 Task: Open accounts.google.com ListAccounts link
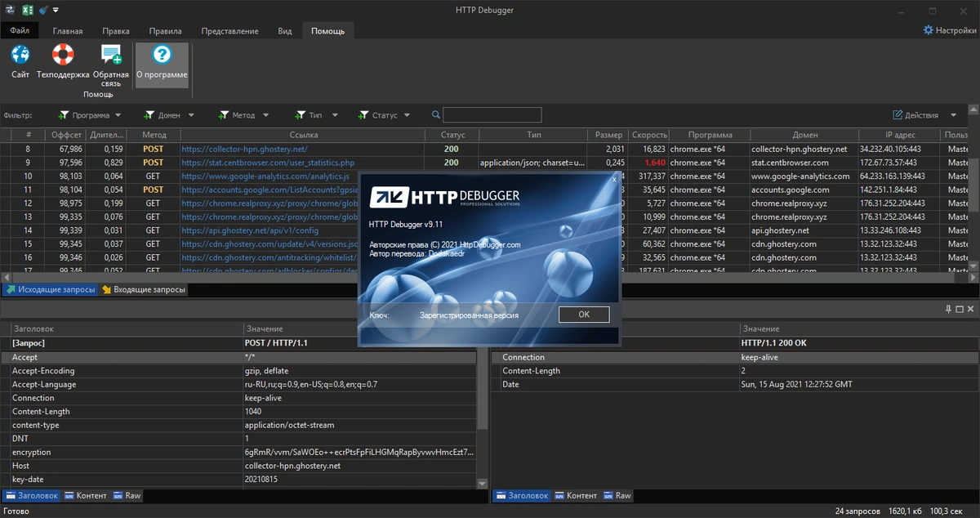click(270, 190)
